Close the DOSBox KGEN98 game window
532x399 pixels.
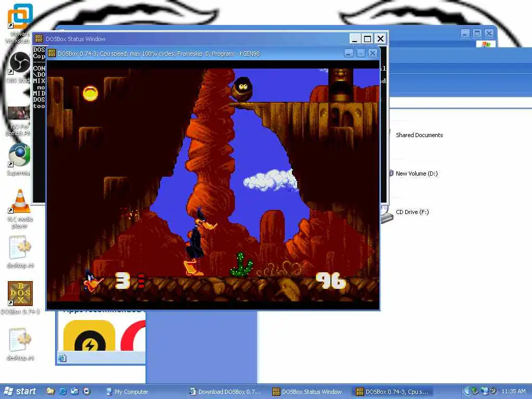coord(373,54)
